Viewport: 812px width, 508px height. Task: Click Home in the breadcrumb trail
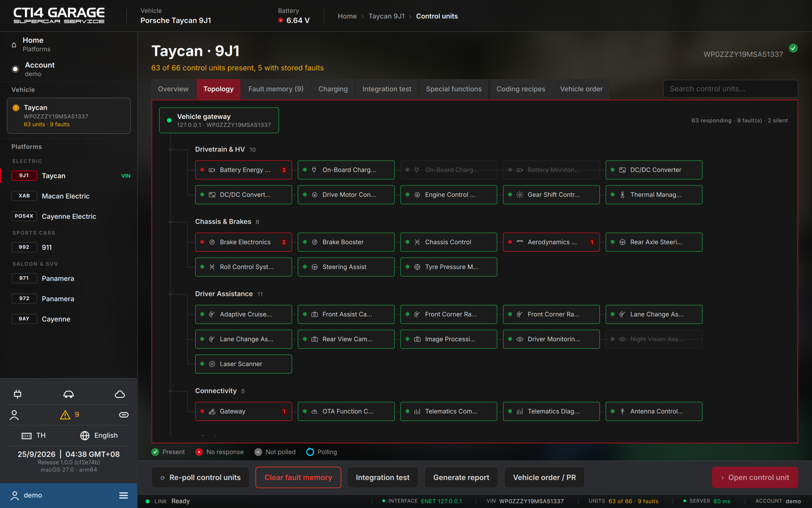tap(347, 16)
